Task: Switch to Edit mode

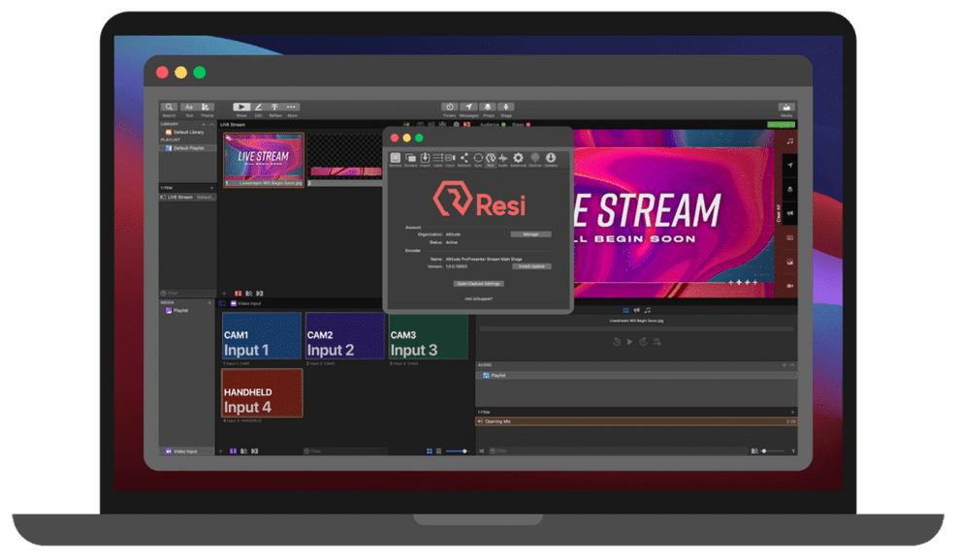Action: [258, 108]
